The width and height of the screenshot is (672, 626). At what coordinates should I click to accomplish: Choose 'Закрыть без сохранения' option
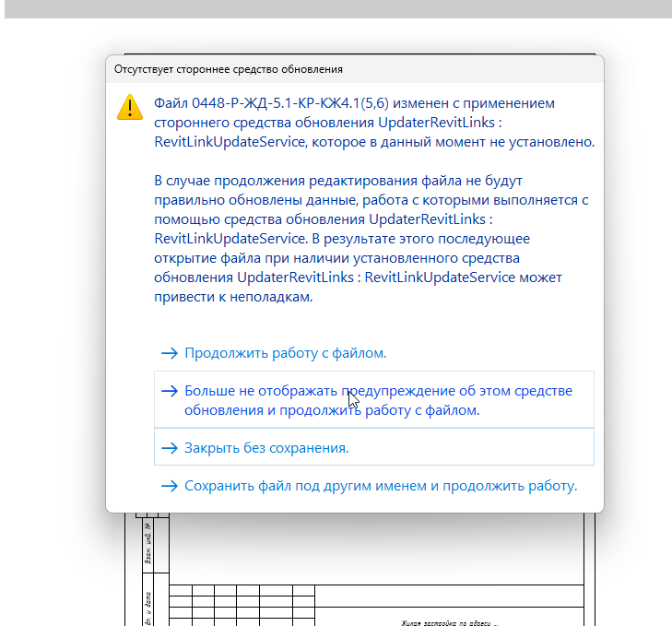coord(373,447)
